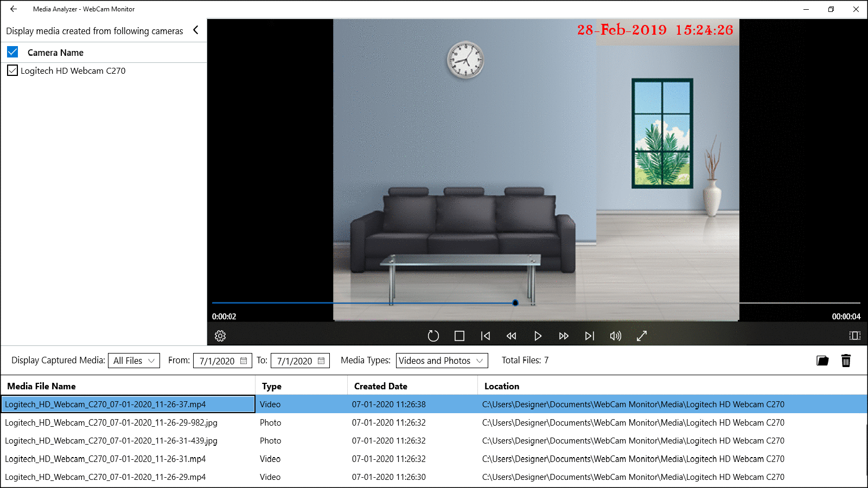This screenshot has height=488, width=868.
Task: Mute the player volume icon
Action: [x=615, y=336]
